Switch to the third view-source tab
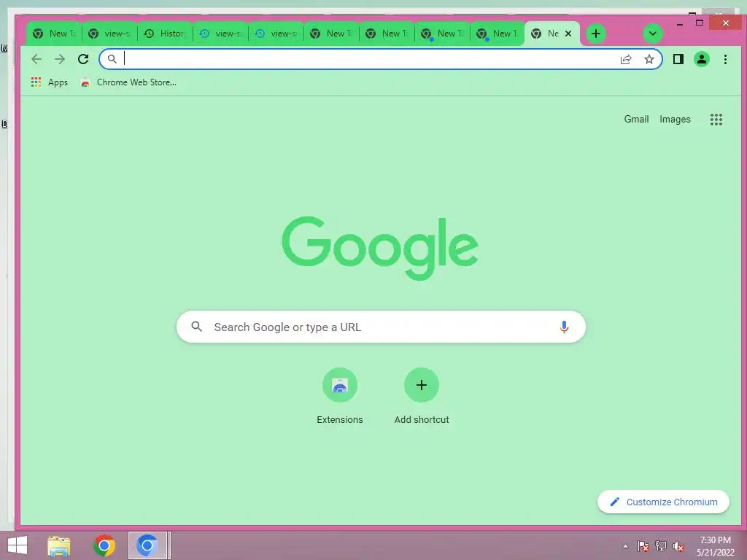747x560 pixels. pyautogui.click(x=276, y=34)
